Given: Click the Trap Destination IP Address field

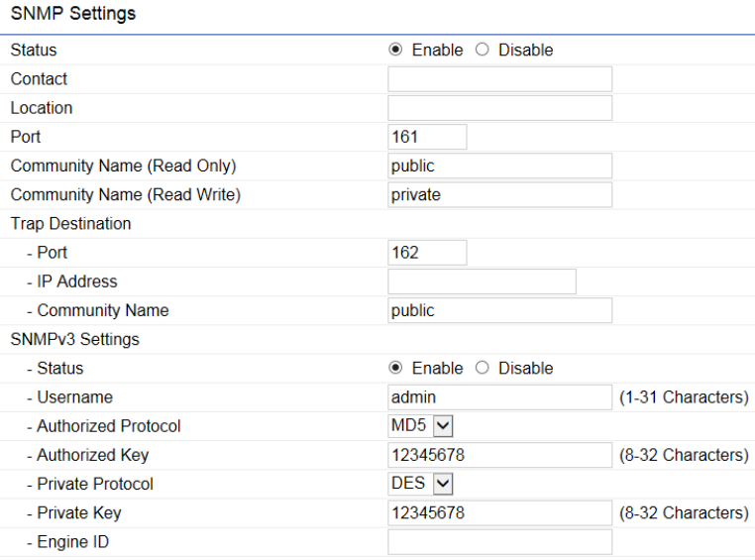Looking at the screenshot, I should point(482,281).
